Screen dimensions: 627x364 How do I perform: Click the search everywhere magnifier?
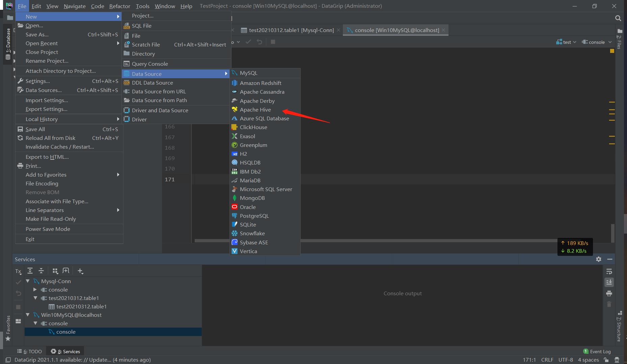coord(618,18)
